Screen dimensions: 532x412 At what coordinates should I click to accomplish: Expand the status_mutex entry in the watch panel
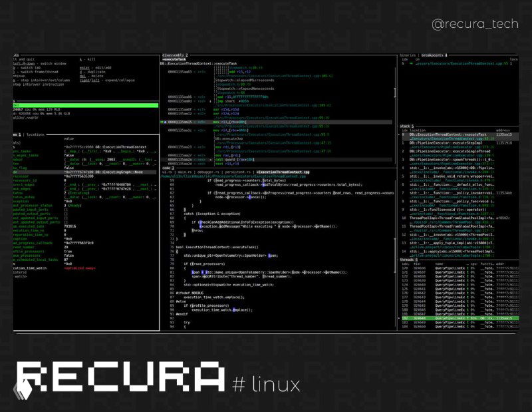pyautogui.click(x=17, y=197)
